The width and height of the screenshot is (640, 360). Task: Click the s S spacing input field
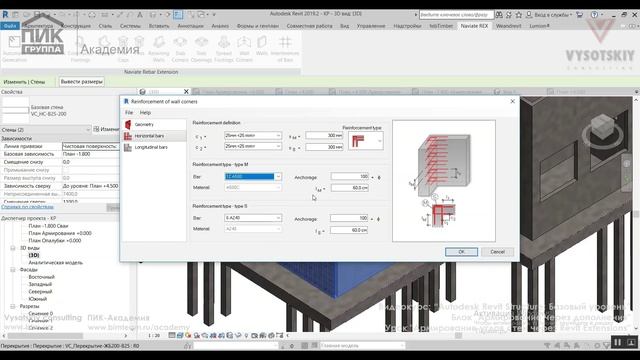[324, 147]
